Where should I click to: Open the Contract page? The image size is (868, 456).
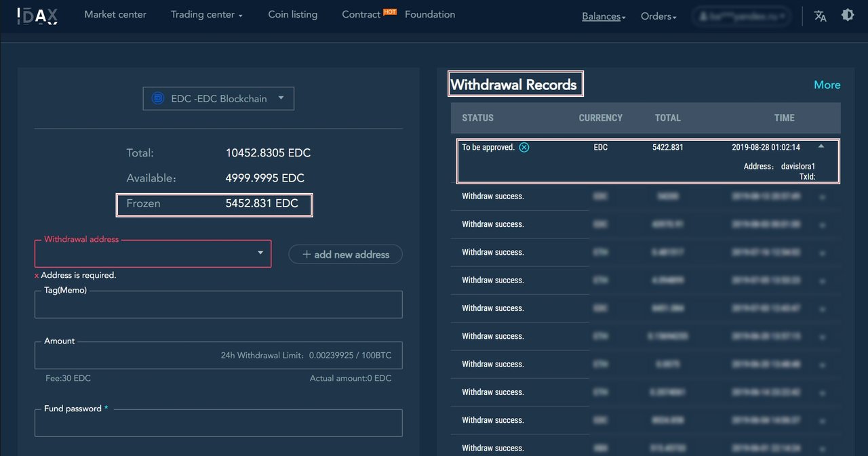361,14
